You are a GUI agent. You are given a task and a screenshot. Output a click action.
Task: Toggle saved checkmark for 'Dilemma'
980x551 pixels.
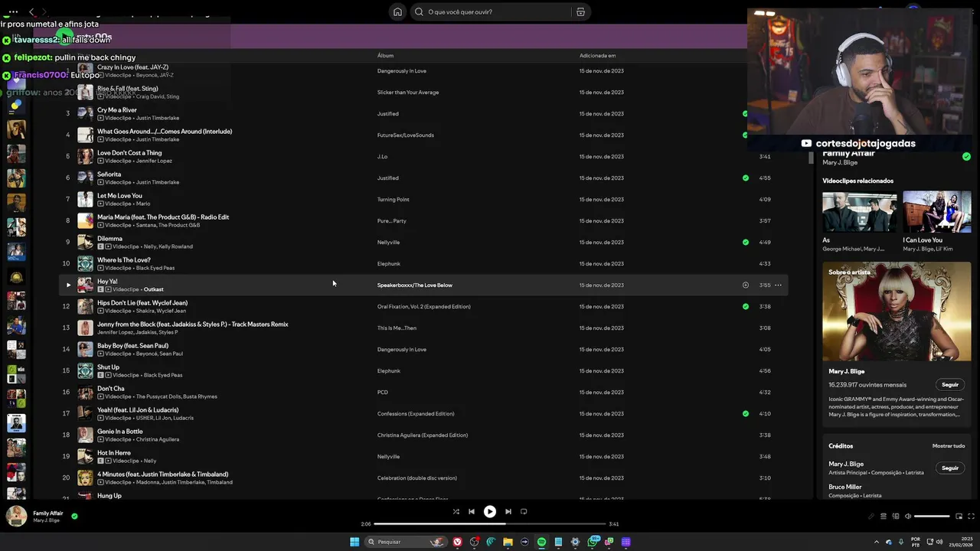pyautogui.click(x=745, y=242)
